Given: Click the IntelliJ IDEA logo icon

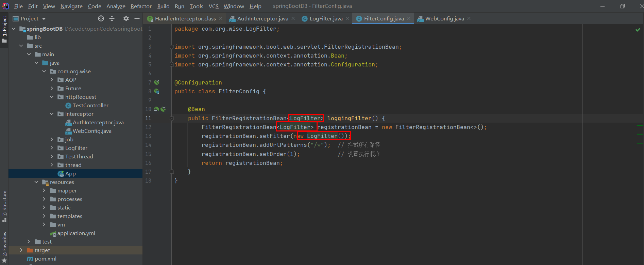Looking at the screenshot, I should pos(6,6).
